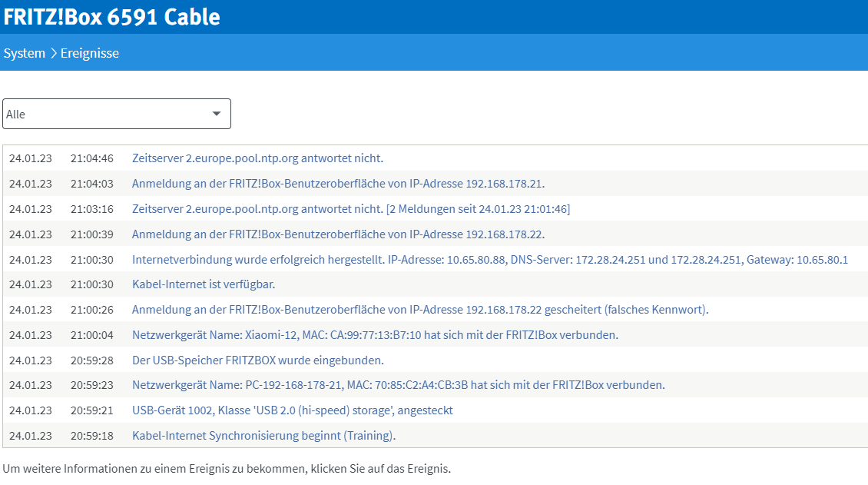
Task: Click the date of the 21:04:46 entry
Action: click(31, 158)
